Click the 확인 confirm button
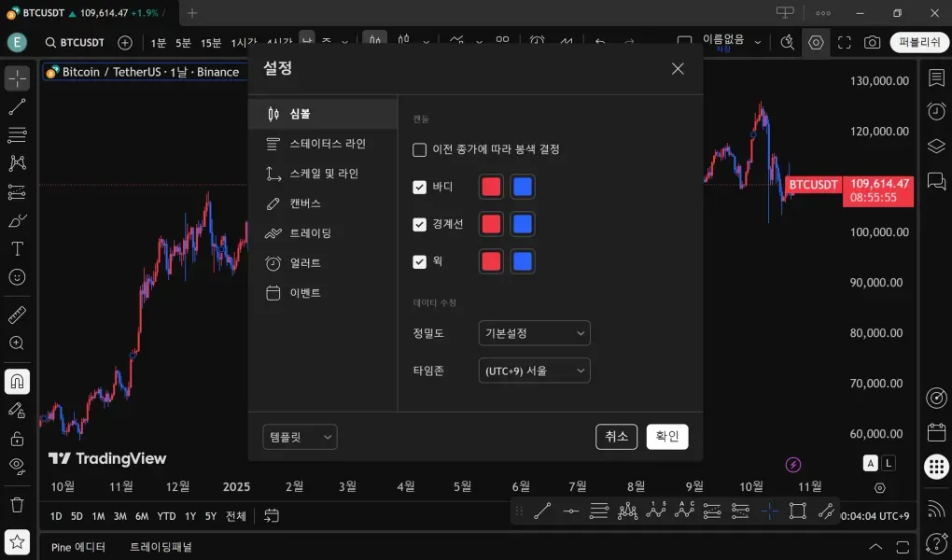Screen dimensions: 952x560 (666, 436)
